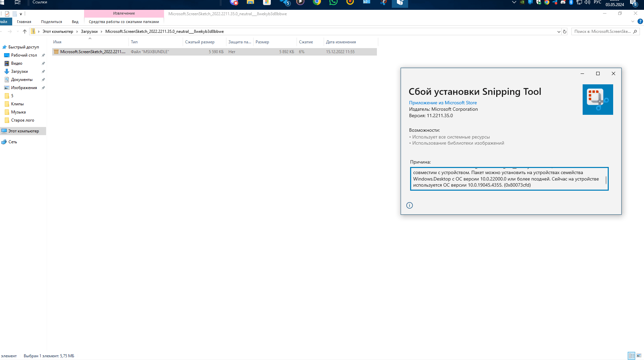Viewport: 644px width, 360px height.
Task: Sort by Сжатый размер column
Action: pyautogui.click(x=204, y=42)
